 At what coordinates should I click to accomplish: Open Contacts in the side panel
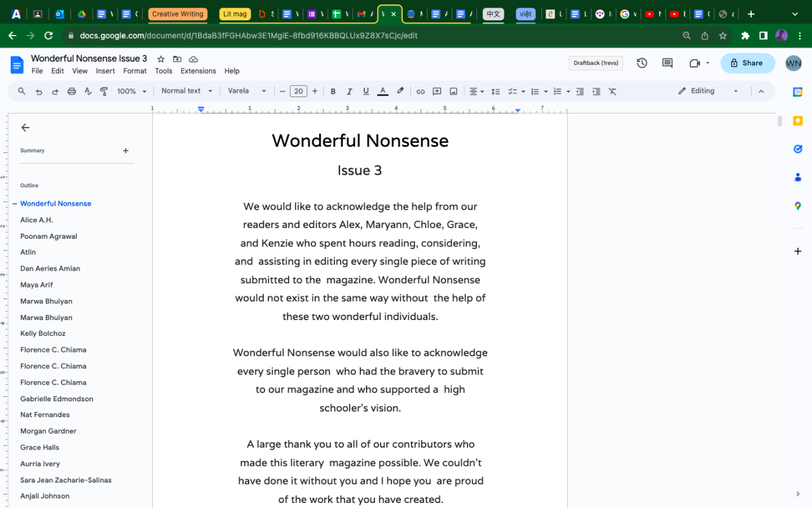pos(798,177)
